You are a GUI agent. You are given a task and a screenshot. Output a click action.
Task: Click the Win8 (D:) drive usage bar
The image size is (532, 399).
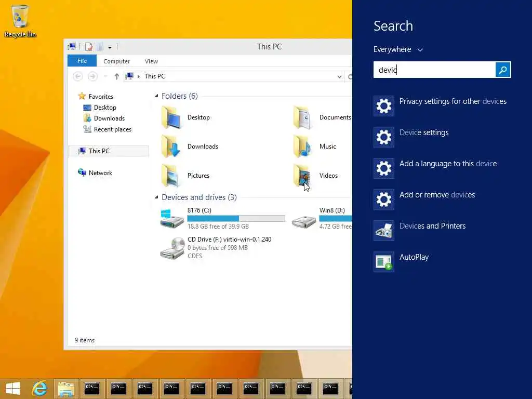(336, 219)
